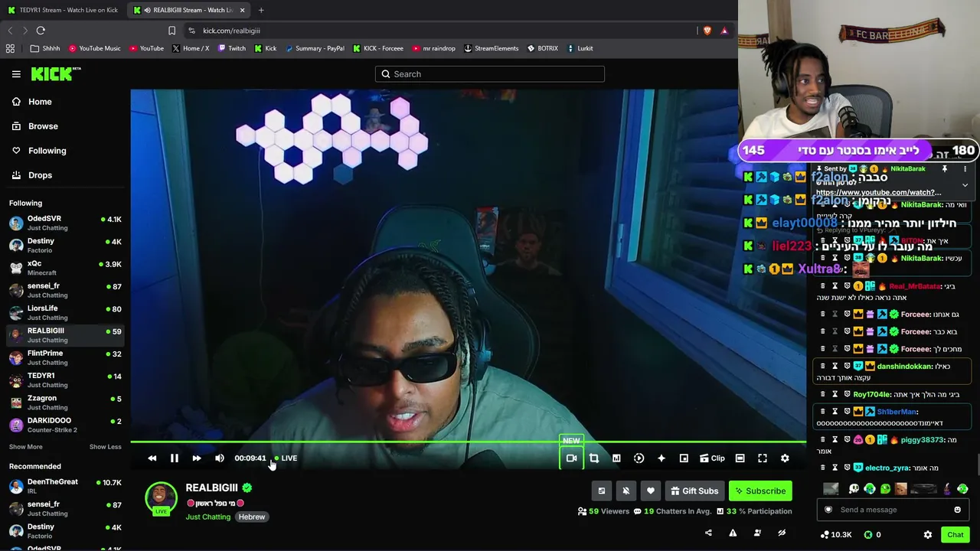Reload the page in the browser
980x551 pixels.
coord(41,31)
